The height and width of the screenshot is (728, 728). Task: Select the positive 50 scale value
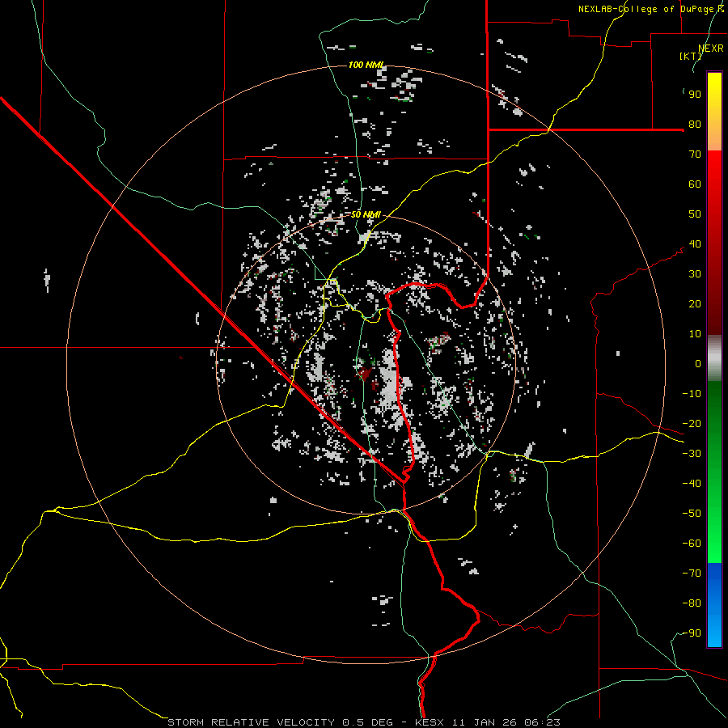(x=695, y=214)
